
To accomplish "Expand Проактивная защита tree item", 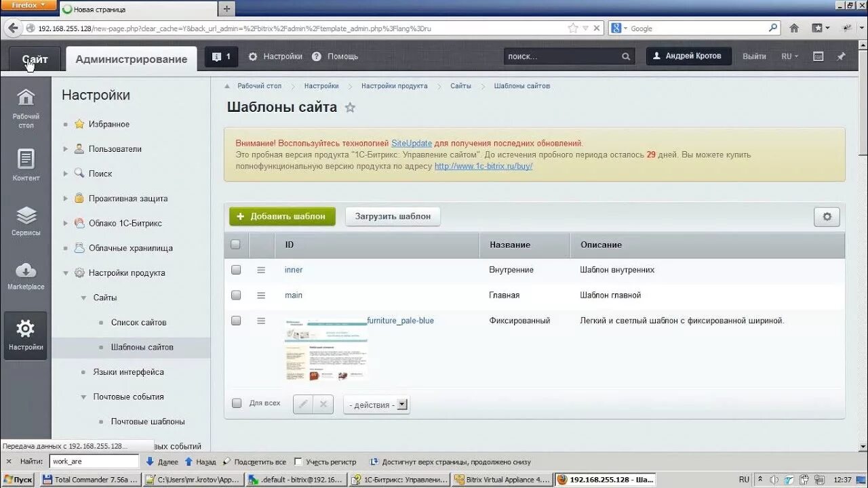I will click(x=66, y=199).
